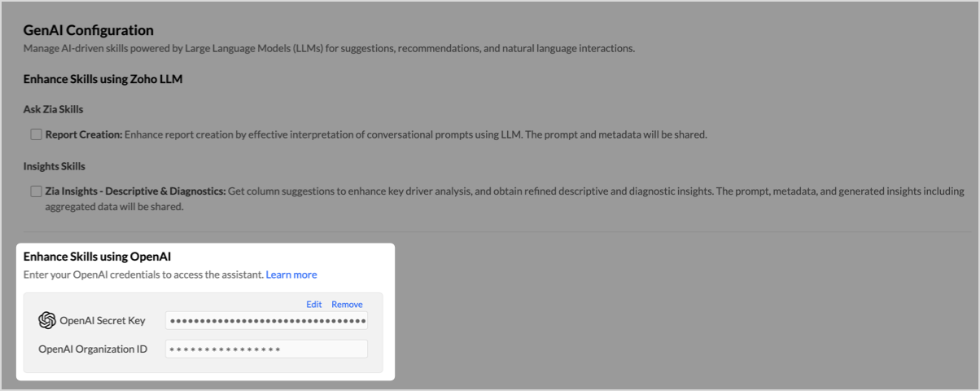
Task: Click the GenAI Configuration heading
Action: click(x=89, y=30)
